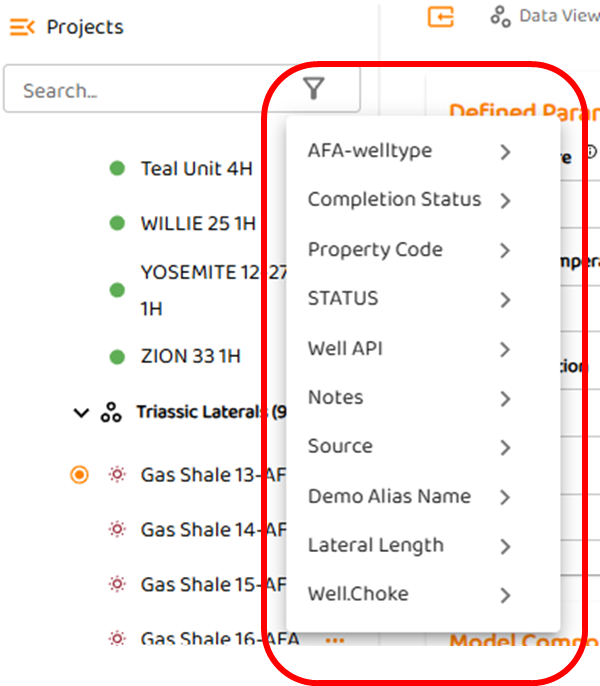This screenshot has width=600, height=686.
Task: Click the orange panel collapse arrow icon
Action: tap(440, 16)
